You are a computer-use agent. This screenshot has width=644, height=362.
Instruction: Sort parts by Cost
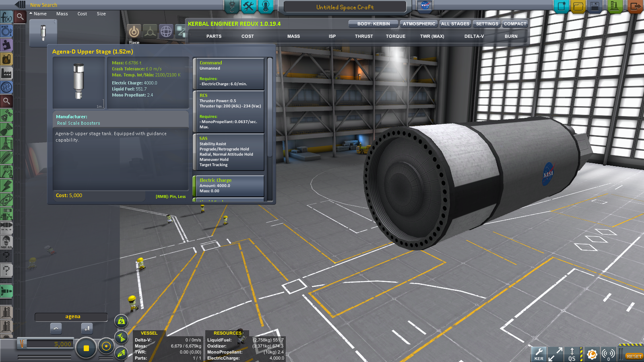pyautogui.click(x=82, y=14)
